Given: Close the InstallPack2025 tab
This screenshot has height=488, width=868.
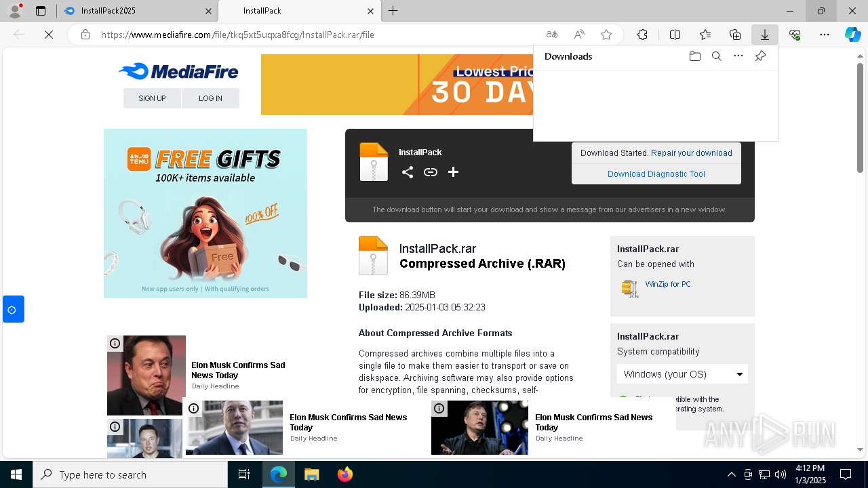Looking at the screenshot, I should 208,11.
